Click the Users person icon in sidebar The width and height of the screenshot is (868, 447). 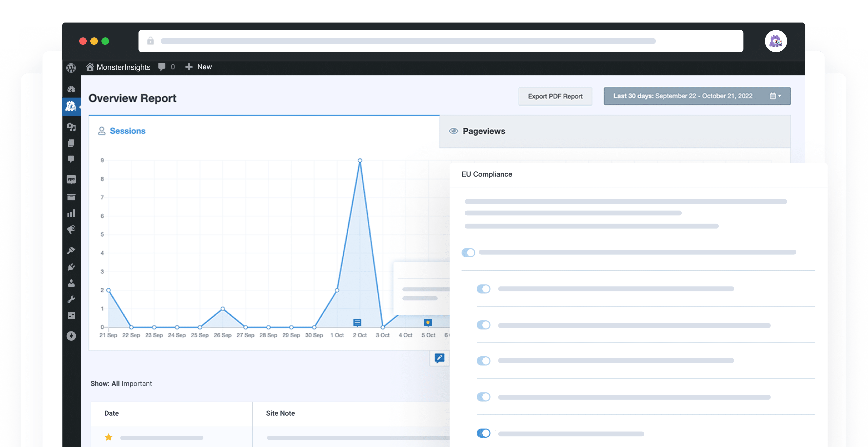pos(71,283)
